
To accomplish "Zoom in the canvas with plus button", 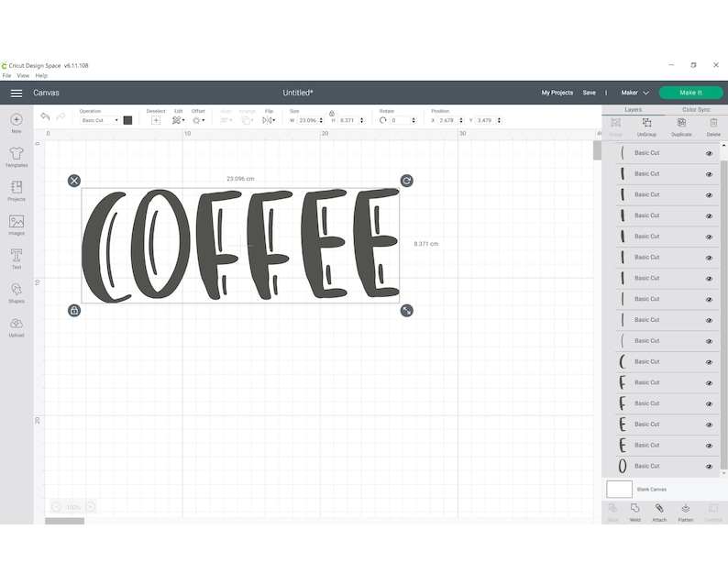I will 91,507.
